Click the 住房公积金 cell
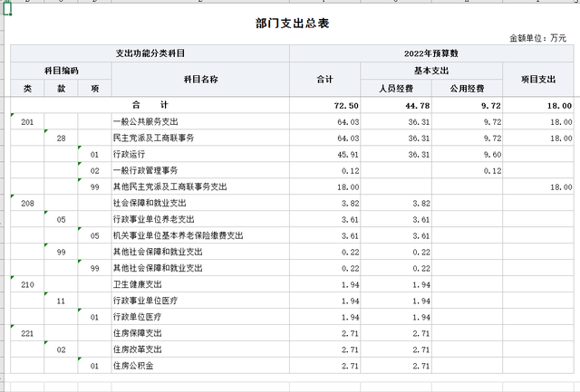 (134, 366)
